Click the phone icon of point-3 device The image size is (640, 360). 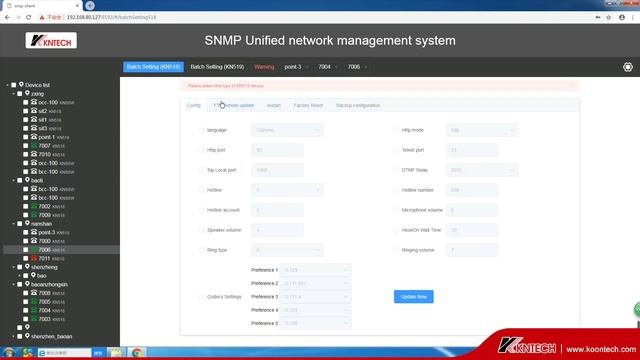click(x=34, y=232)
